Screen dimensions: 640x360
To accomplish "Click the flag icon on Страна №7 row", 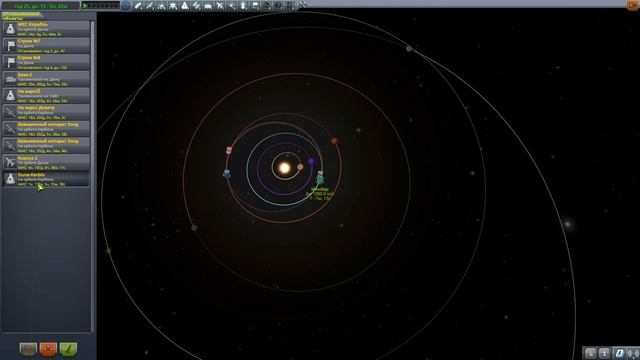I will 10,46.
